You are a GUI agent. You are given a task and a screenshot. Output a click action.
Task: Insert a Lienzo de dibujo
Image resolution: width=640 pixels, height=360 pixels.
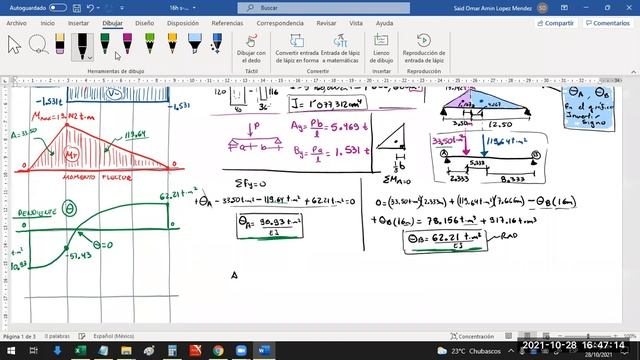coord(381,48)
